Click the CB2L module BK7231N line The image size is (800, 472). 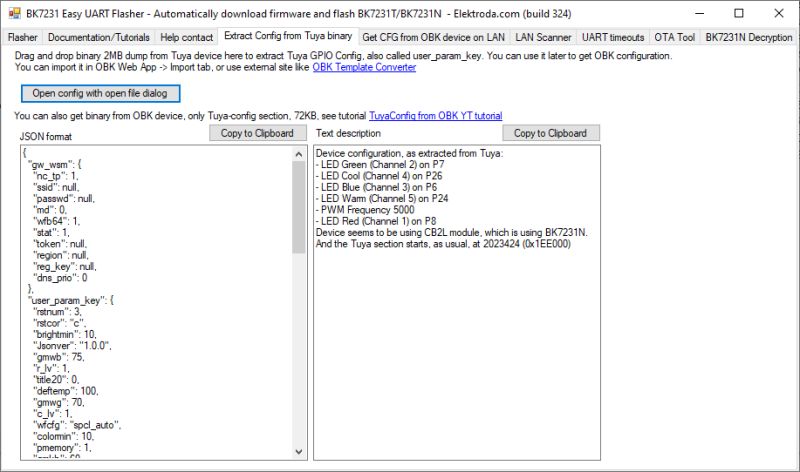pos(452,233)
